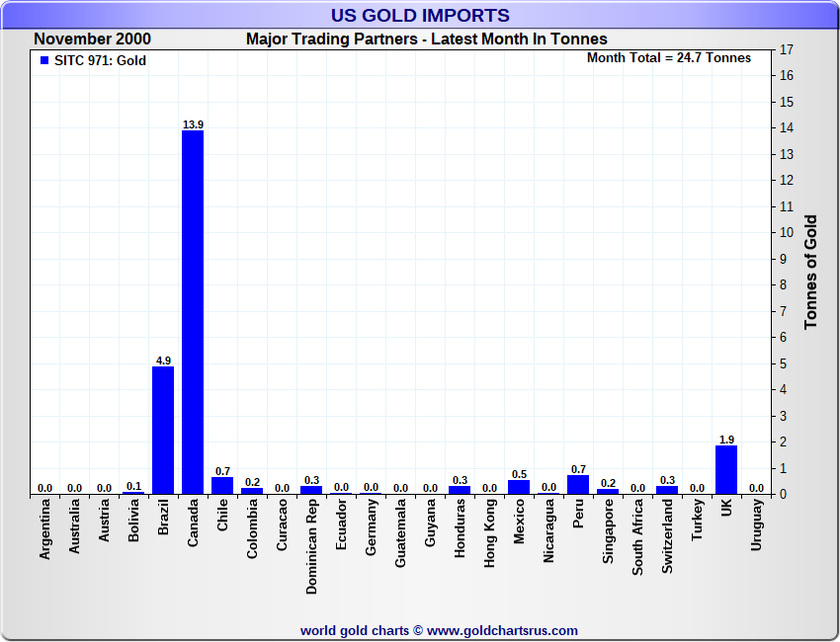Select the Chile bar
The image size is (840, 642).
(x=222, y=485)
